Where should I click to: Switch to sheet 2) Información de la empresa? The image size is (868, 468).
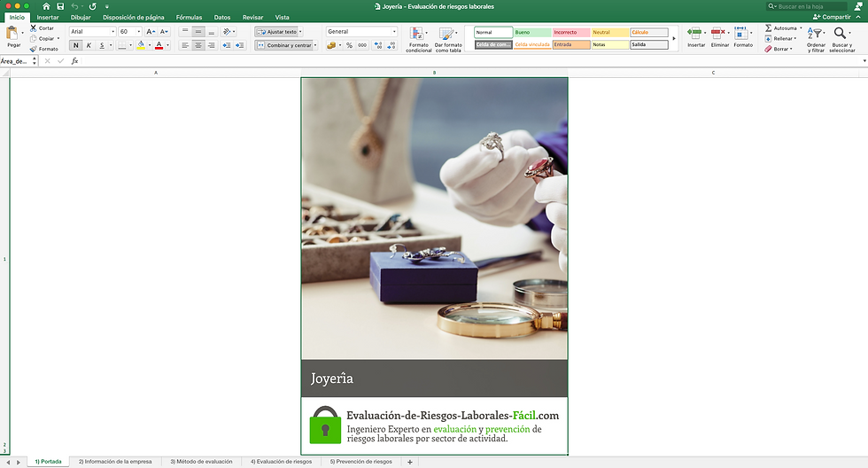tap(115, 462)
